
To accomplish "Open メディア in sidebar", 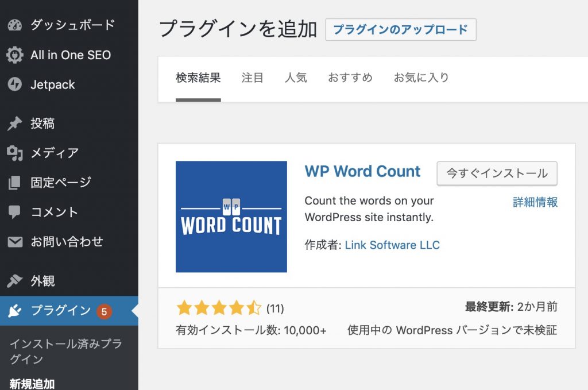I will click(x=69, y=153).
